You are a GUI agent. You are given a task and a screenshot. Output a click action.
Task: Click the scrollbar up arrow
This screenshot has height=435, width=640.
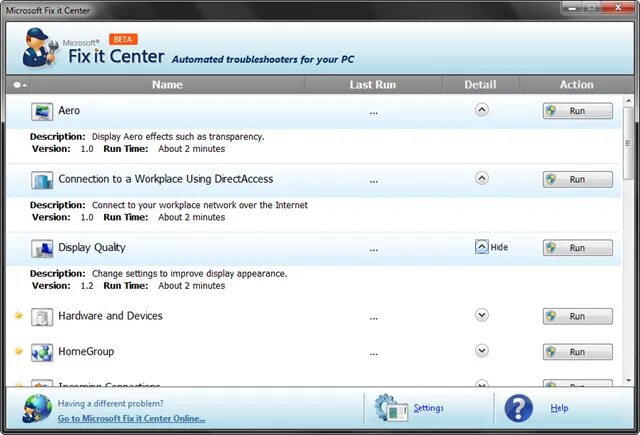(x=629, y=100)
